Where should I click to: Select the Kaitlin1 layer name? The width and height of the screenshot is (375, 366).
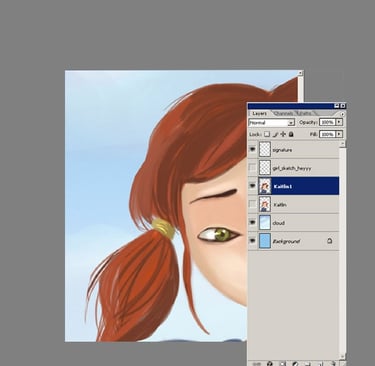pos(283,186)
